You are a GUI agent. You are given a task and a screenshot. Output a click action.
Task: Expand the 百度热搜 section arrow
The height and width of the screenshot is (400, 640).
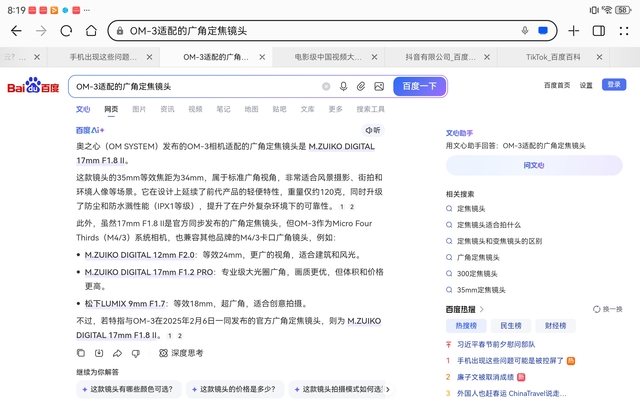482,309
